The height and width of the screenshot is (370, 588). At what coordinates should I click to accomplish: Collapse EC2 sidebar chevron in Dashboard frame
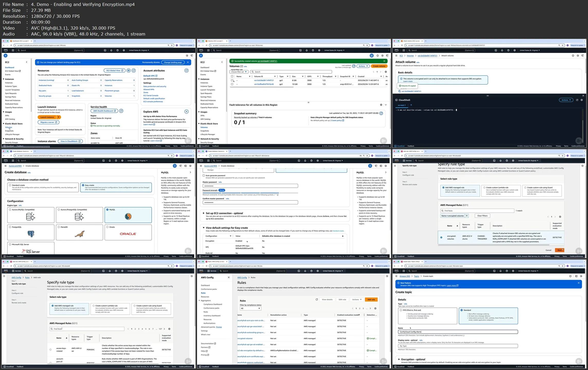(x=26, y=62)
